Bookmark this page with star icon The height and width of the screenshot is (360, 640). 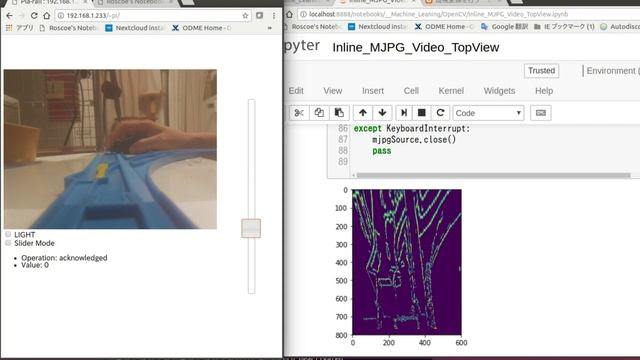pyautogui.click(x=245, y=16)
